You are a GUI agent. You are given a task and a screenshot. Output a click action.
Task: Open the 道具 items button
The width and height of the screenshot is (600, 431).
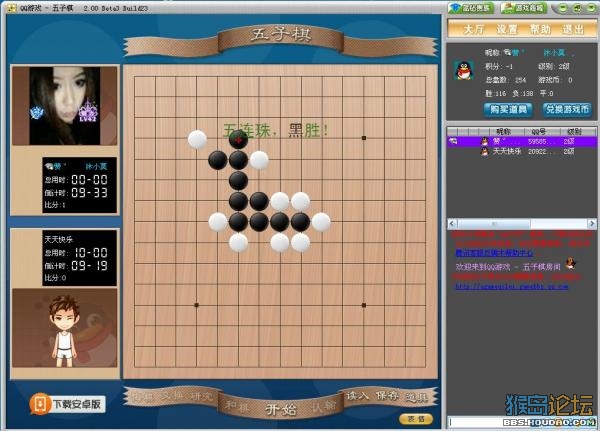tap(416, 397)
